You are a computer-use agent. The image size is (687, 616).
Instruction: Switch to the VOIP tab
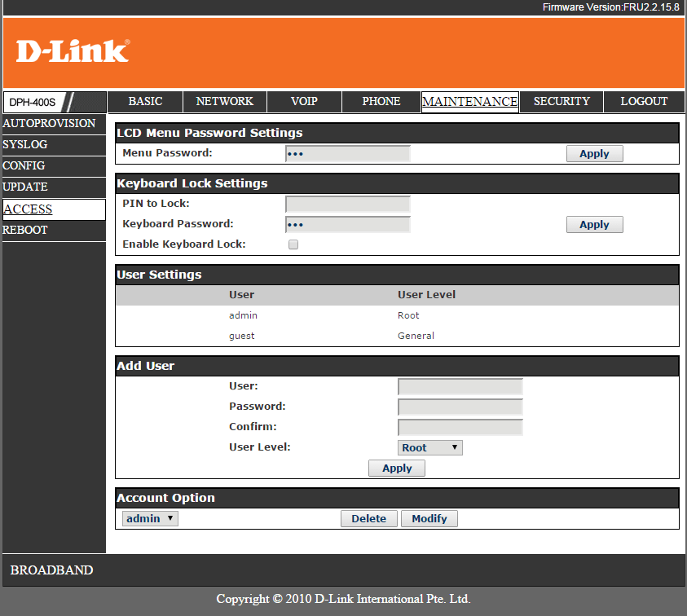pyautogui.click(x=304, y=101)
